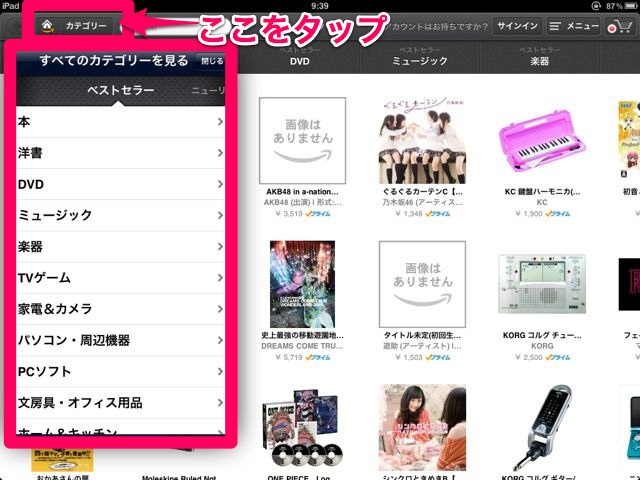640x480 pixels.
Task: Open ぐるぐるカーテン album cover
Action: [422, 140]
